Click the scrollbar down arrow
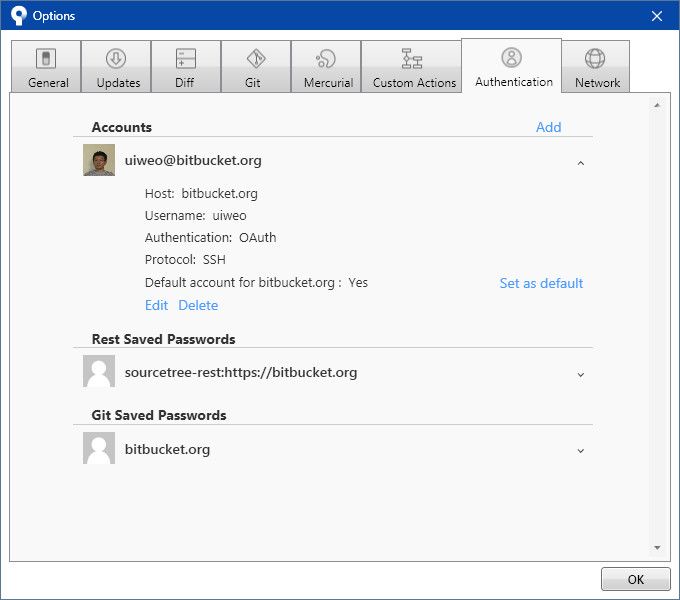Screen dimensions: 680x600 tap(657, 548)
